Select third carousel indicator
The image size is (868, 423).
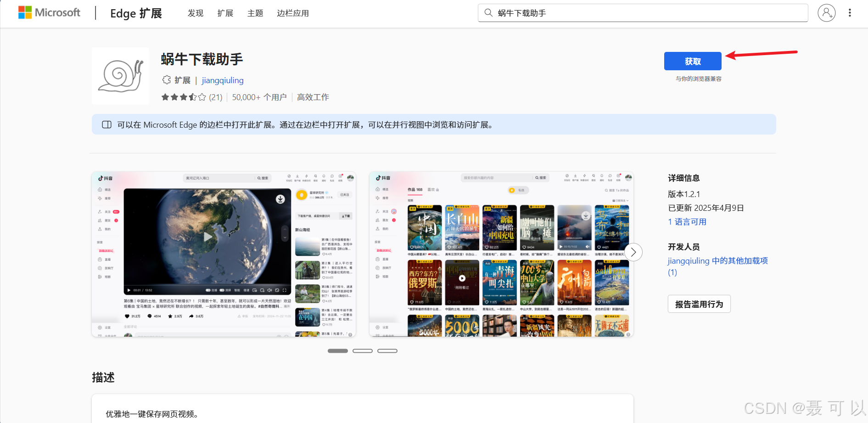[x=387, y=351]
